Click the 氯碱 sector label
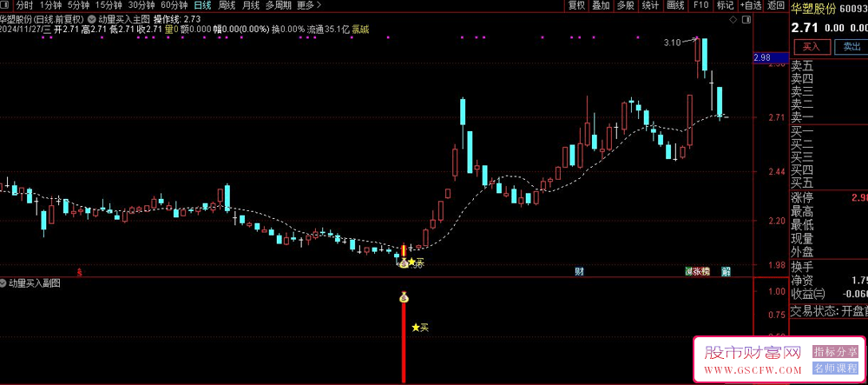 coord(360,30)
